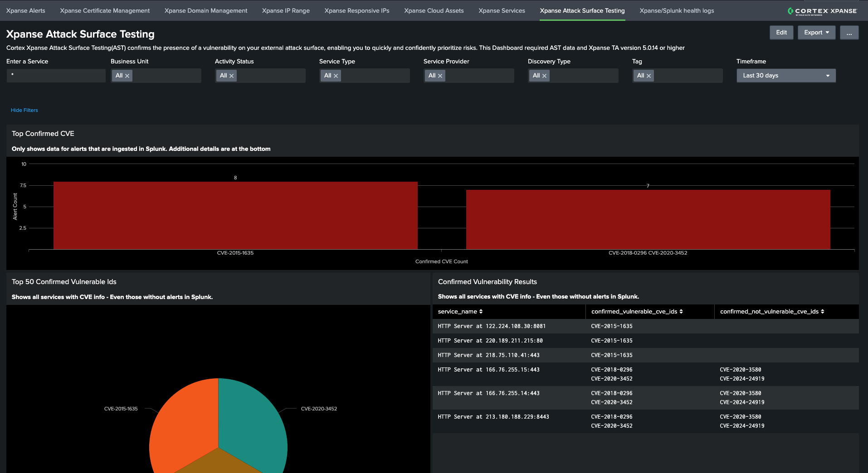Click the CVE-2015-1635 bar chart axis label

[x=235, y=253]
